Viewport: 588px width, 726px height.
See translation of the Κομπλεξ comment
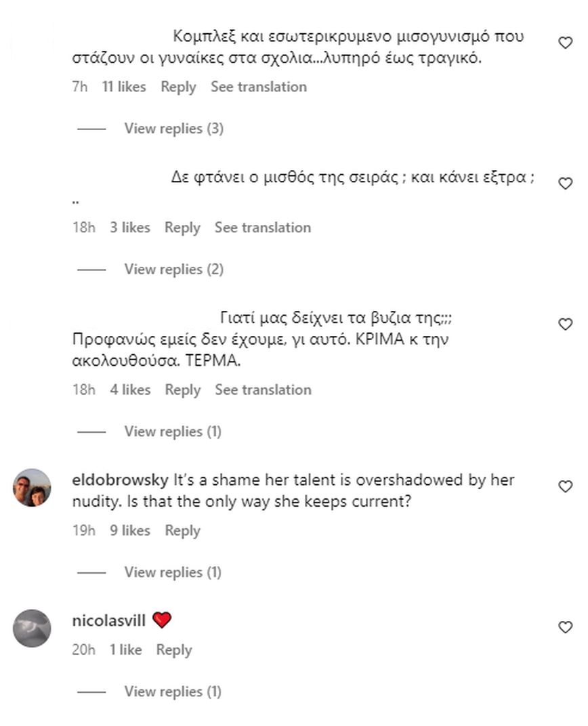pos(259,87)
